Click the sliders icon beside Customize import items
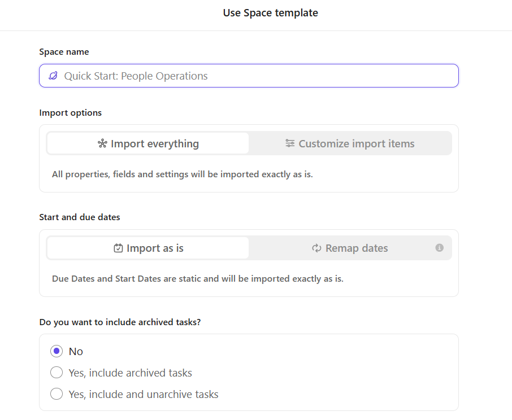Viewport: 512px width, 420px height. pos(289,143)
